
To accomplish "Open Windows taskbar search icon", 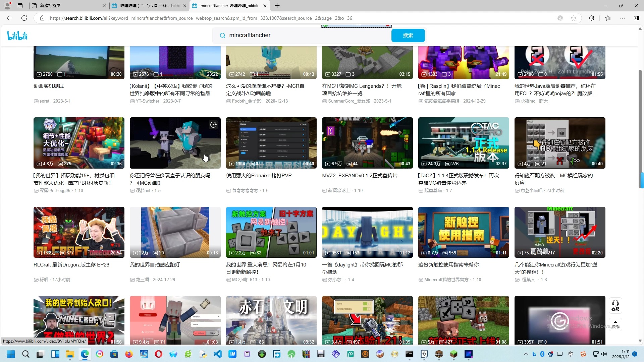I will 25,354.
